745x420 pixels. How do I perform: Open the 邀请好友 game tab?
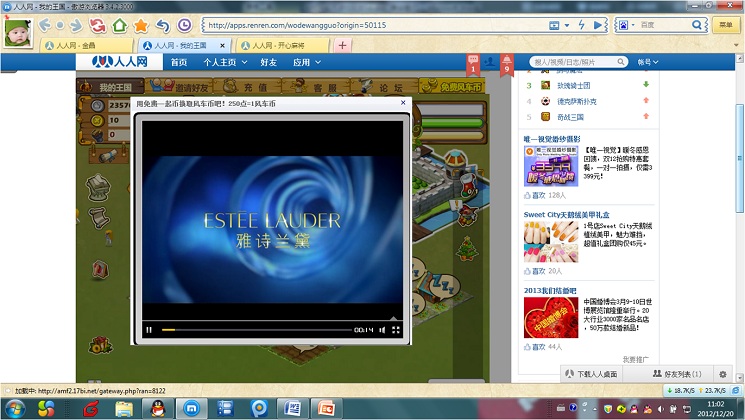coord(179,87)
